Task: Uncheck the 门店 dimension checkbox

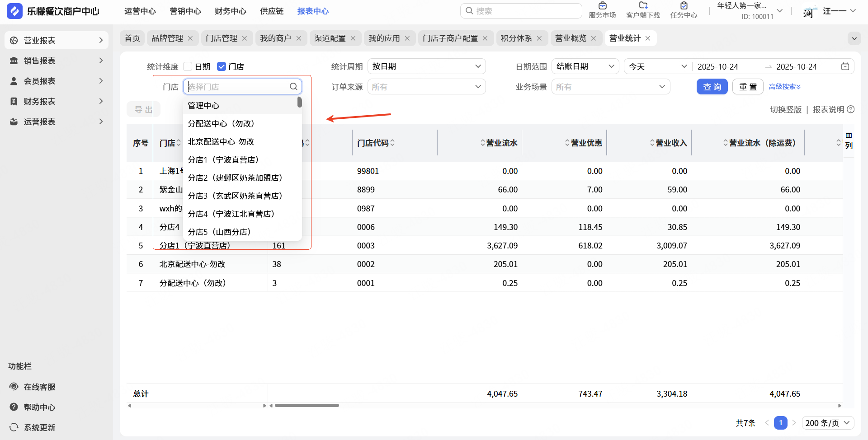Action: 222,66
